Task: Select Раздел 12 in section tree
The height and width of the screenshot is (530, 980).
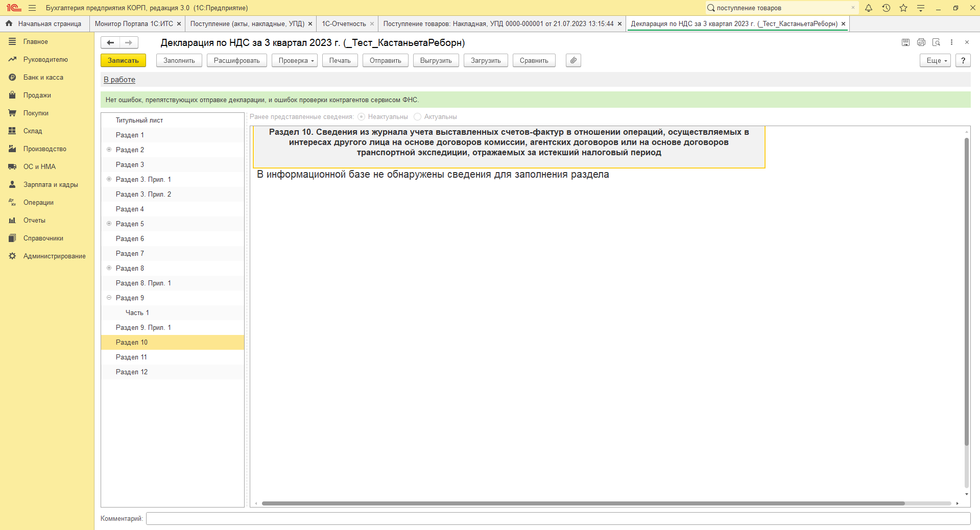Action: [x=173, y=372]
